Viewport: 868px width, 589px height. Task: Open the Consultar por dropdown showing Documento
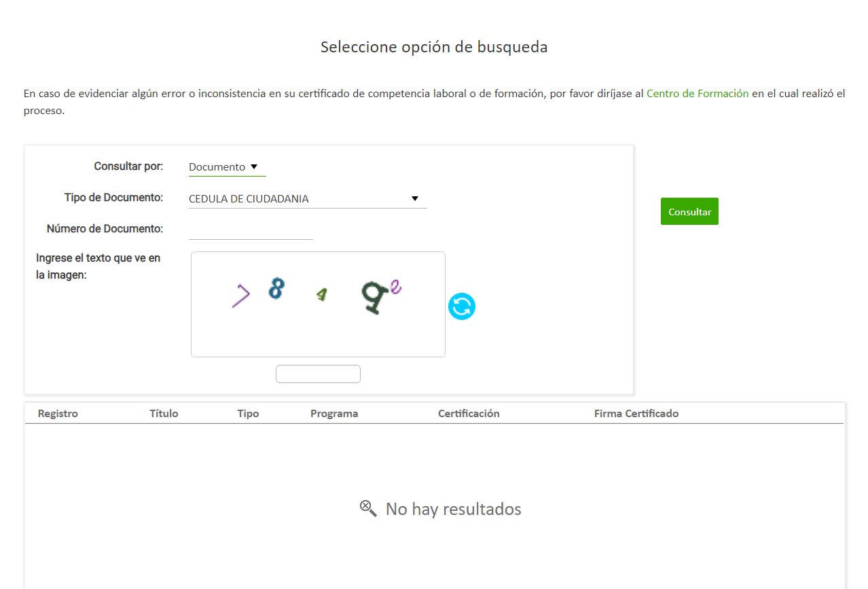(x=217, y=167)
